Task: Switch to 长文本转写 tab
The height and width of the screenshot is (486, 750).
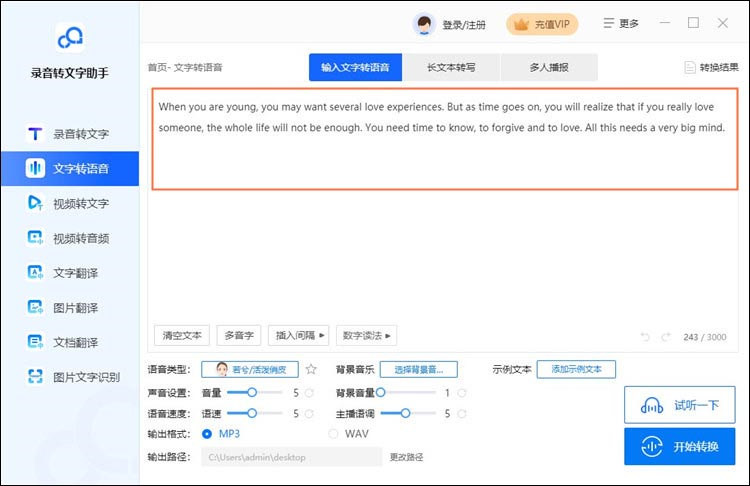Action: 451,67
